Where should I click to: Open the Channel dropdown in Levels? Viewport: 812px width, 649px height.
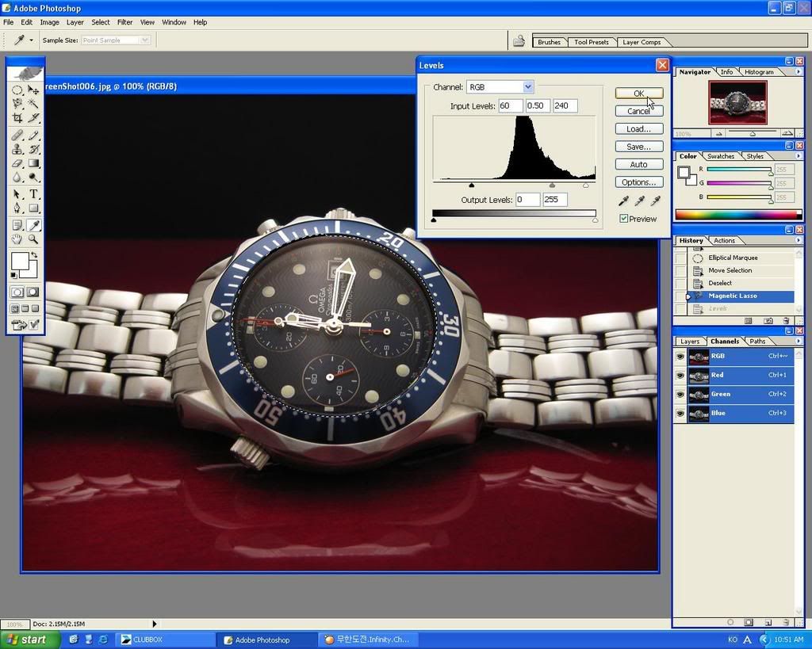pos(527,87)
